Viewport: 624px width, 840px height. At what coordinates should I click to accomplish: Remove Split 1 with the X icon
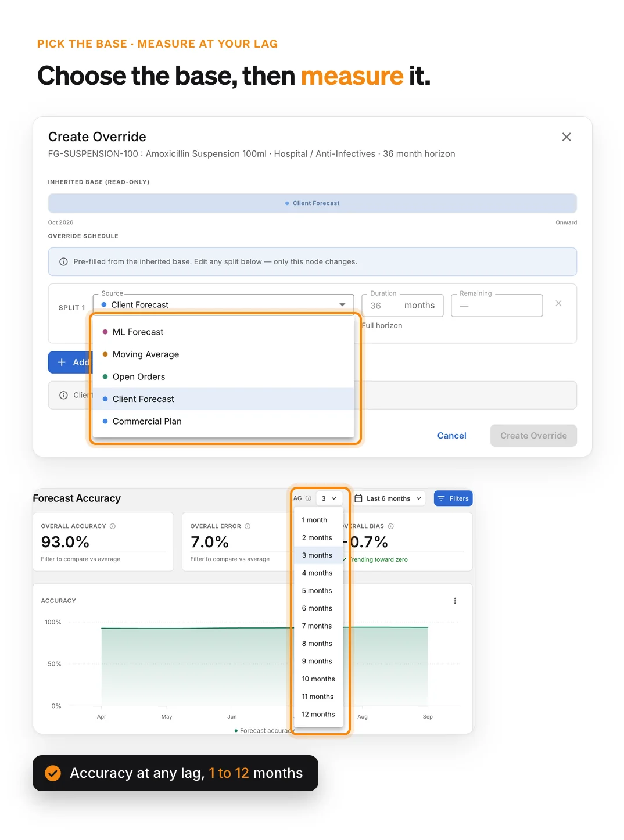(558, 304)
